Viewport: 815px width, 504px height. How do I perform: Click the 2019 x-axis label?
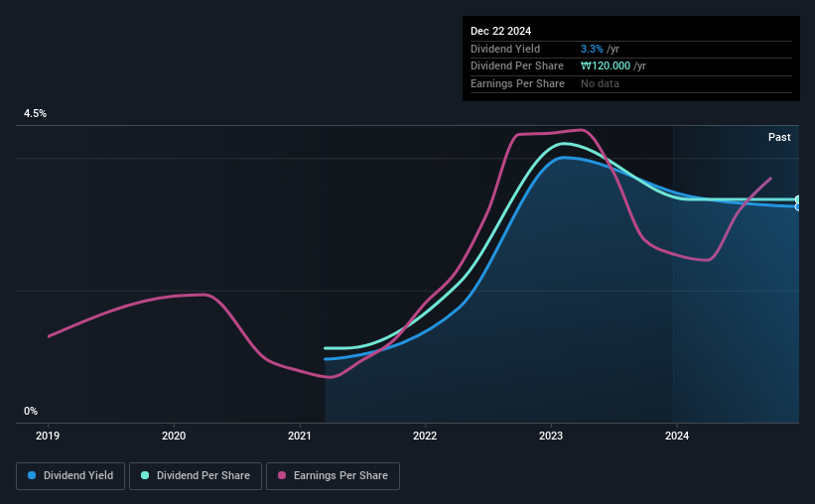click(48, 436)
